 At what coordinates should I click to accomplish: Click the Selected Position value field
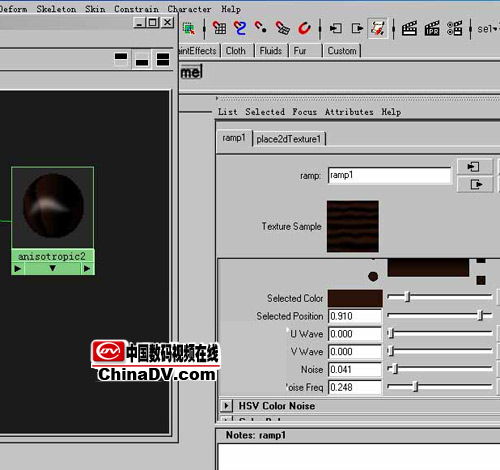[355, 316]
